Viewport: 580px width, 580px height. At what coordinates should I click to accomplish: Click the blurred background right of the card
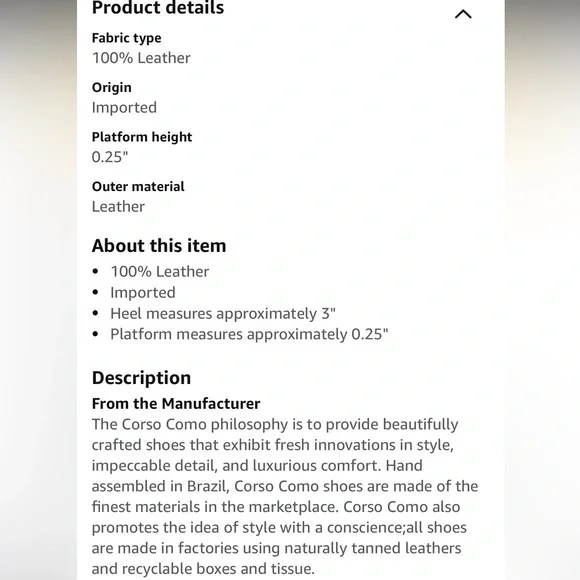[x=542, y=290]
